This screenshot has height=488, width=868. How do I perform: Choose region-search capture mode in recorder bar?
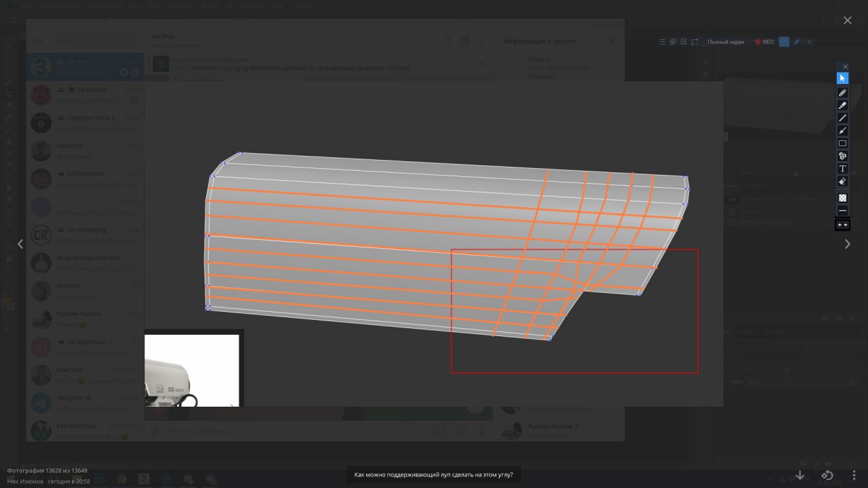tap(684, 42)
